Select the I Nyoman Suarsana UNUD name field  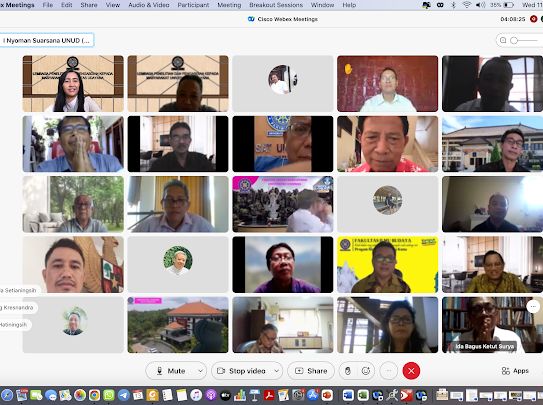pos(47,40)
